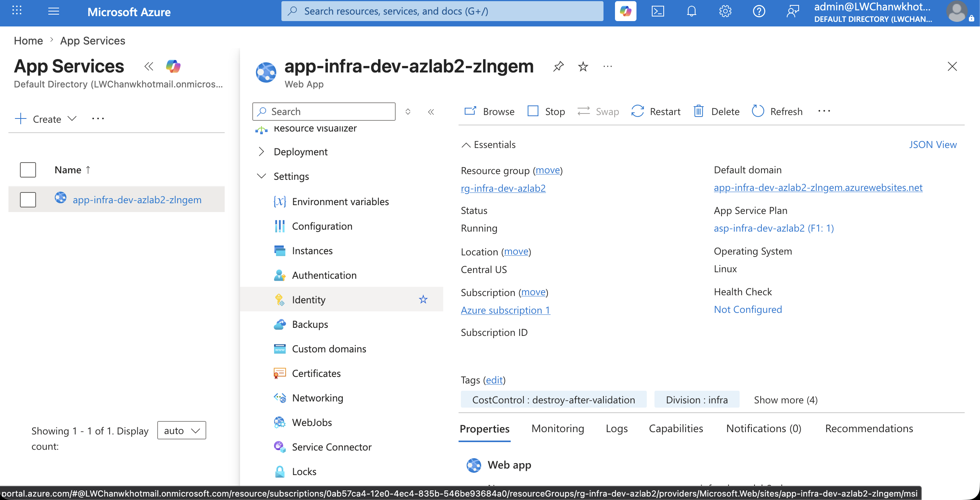980x500 pixels.
Task: Open Azure subscription 1 link
Action: (x=505, y=310)
